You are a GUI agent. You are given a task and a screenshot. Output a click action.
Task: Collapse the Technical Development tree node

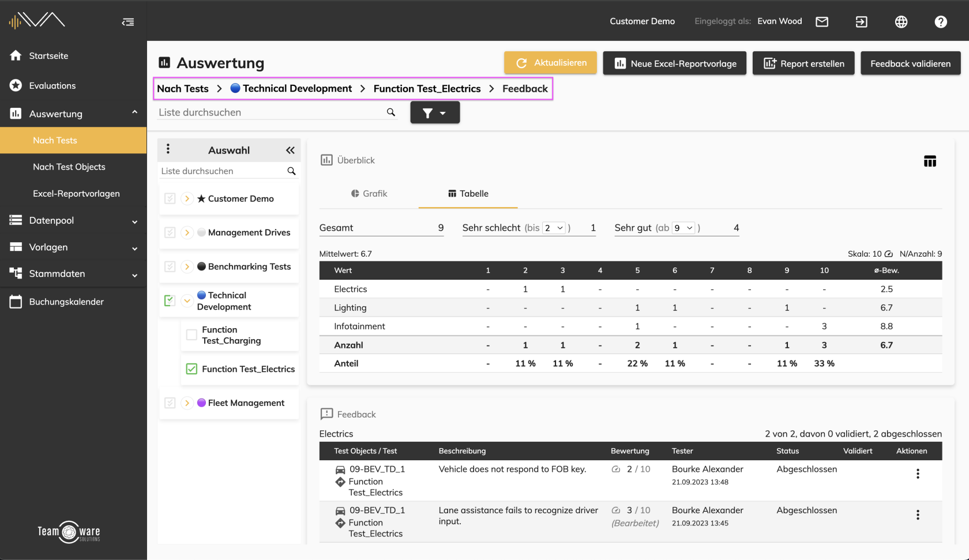click(187, 300)
